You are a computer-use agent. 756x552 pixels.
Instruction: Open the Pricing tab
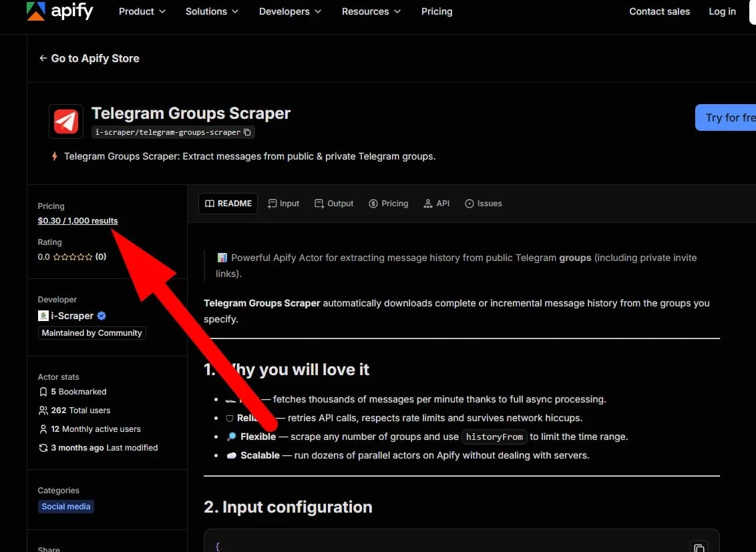point(388,204)
